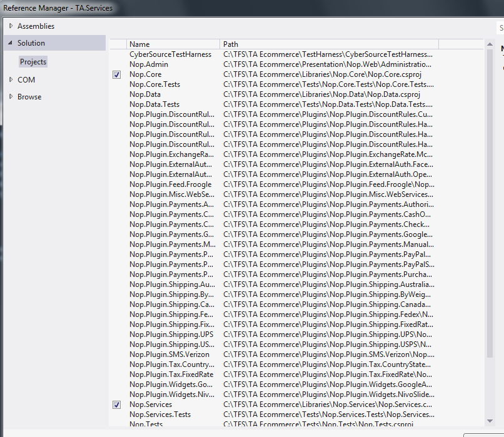Click the scrollbar up arrow
Viewport: 504px width, 437px height.
pyautogui.click(x=490, y=44)
